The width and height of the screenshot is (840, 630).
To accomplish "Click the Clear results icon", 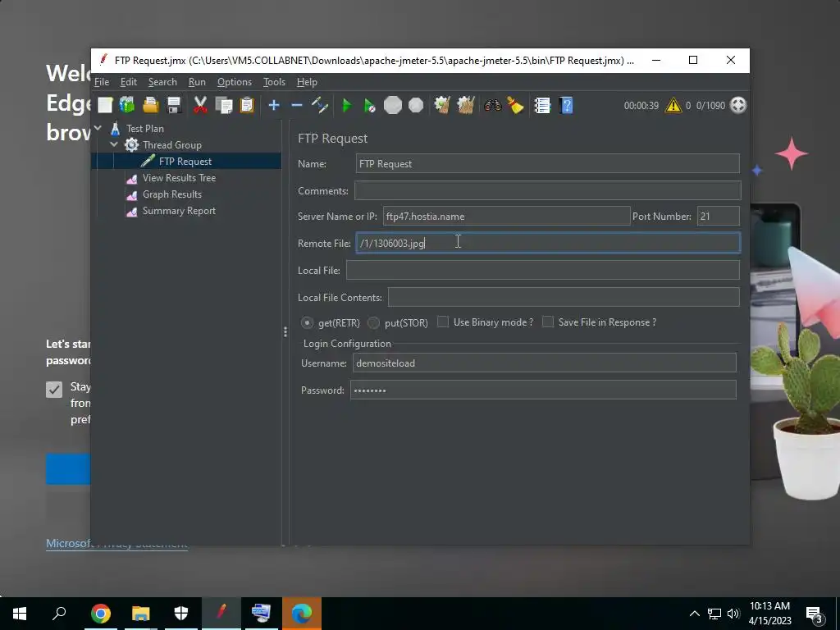I will pos(442,106).
